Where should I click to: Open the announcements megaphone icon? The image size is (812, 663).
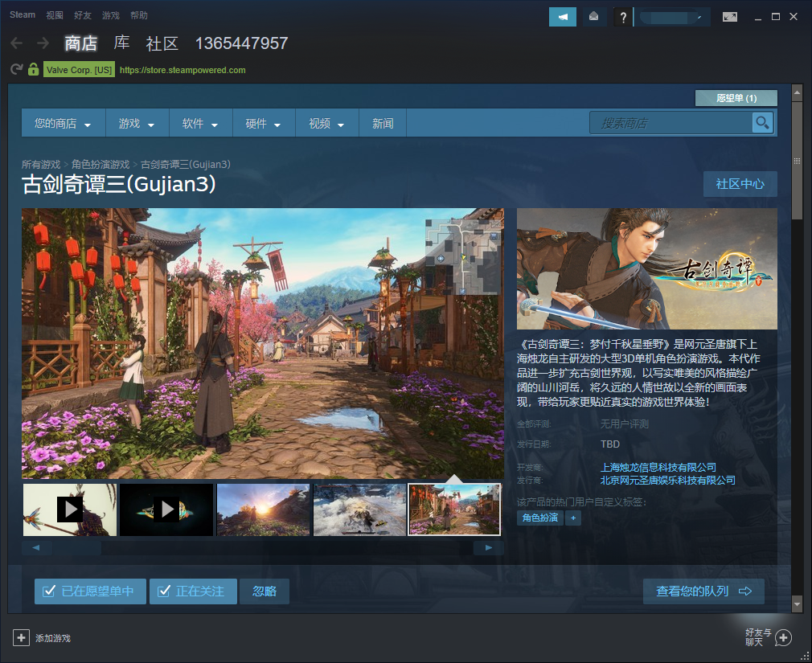[563, 17]
